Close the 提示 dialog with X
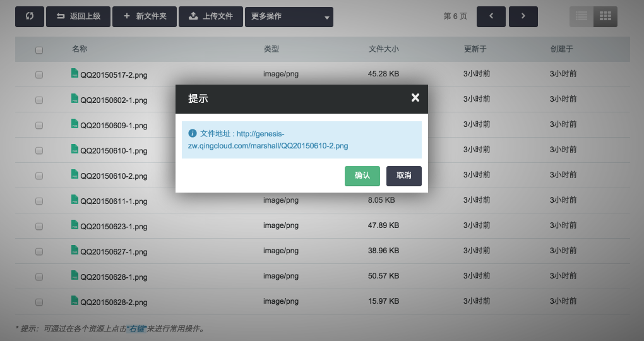The width and height of the screenshot is (644, 341). click(x=415, y=98)
